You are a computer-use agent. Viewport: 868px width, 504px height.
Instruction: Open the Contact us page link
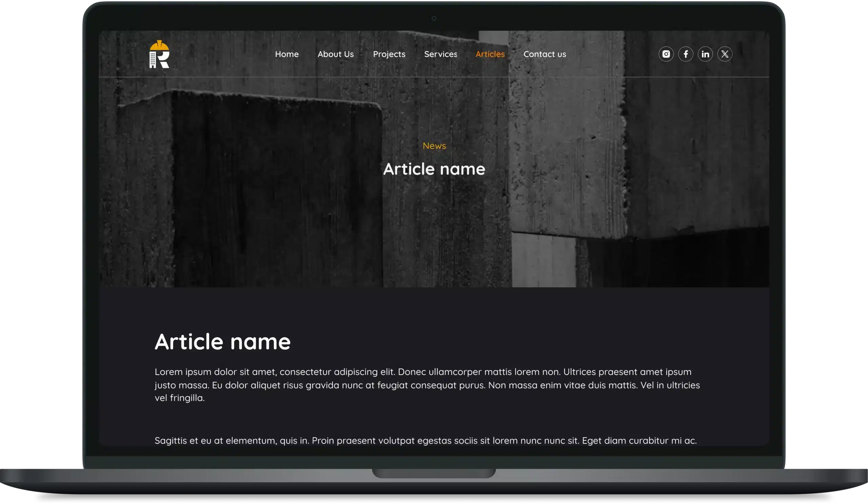pyautogui.click(x=545, y=54)
